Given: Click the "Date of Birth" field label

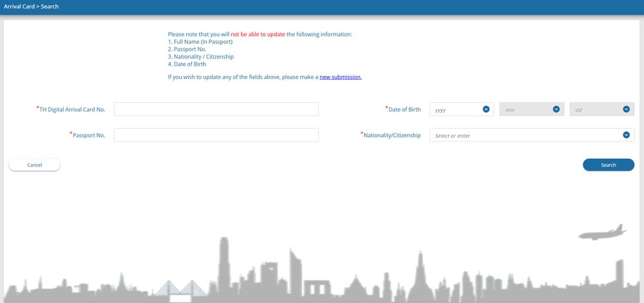Looking at the screenshot, I should (x=404, y=109).
